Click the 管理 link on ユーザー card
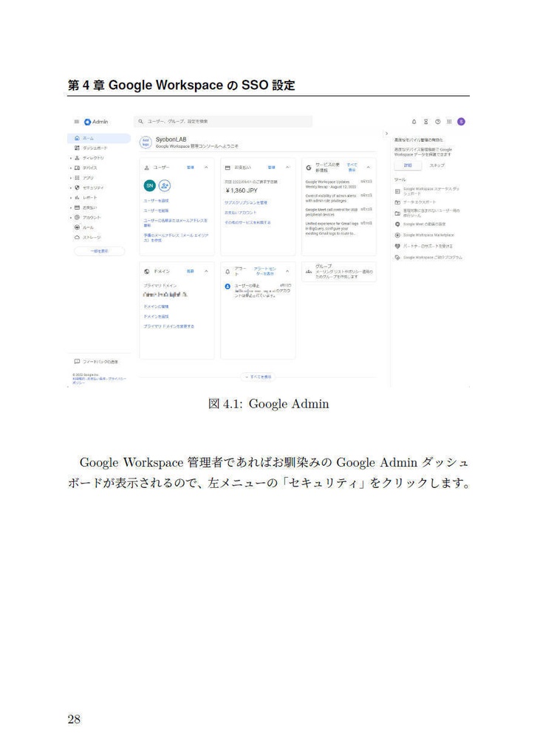Image resolution: width=537 pixels, height=756 pixels. [190, 168]
